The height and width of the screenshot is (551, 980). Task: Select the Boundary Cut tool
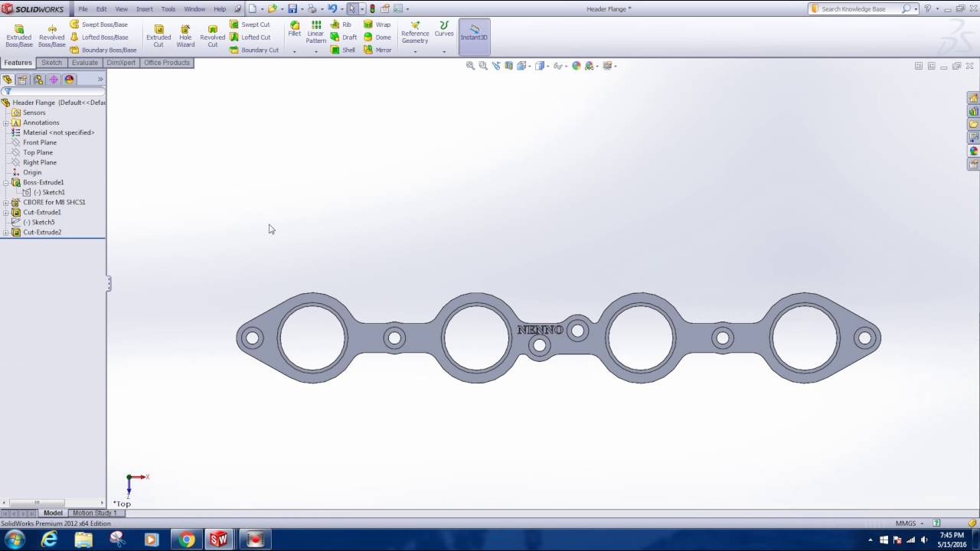(x=254, y=50)
